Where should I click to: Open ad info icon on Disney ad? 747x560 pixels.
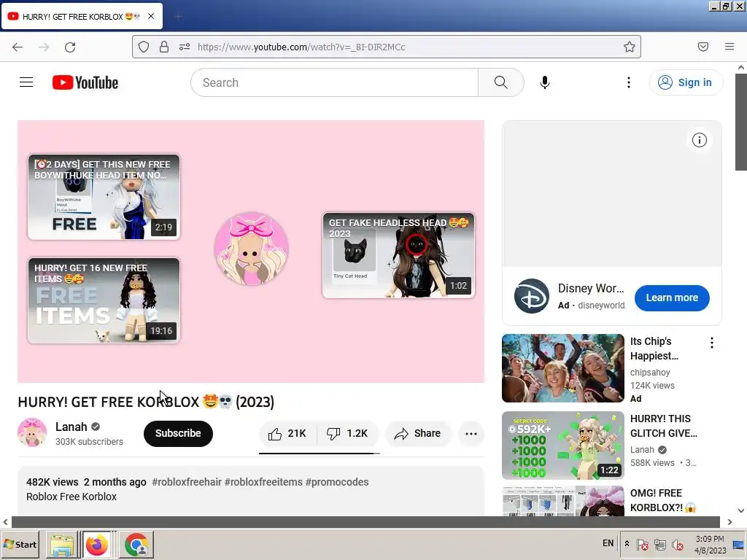coord(699,140)
